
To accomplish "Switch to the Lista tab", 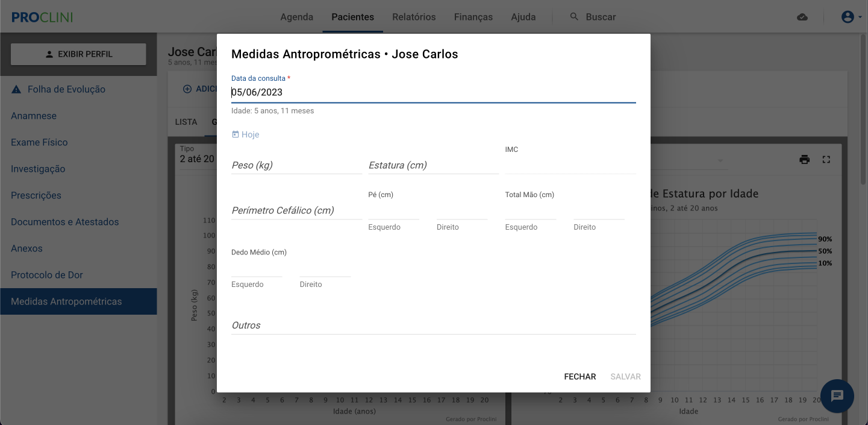I will pos(186,122).
